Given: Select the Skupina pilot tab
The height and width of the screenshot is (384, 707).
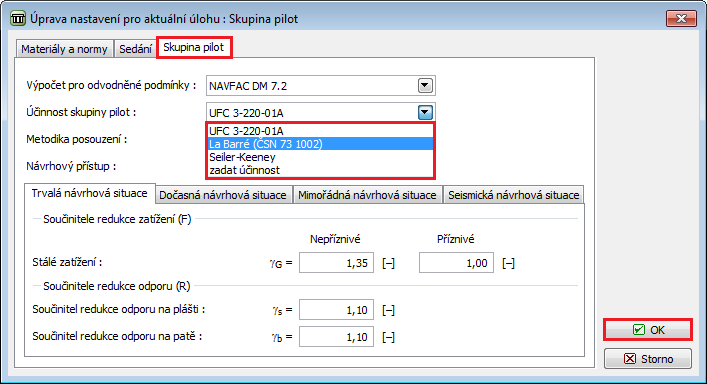Looking at the screenshot, I should [x=194, y=47].
